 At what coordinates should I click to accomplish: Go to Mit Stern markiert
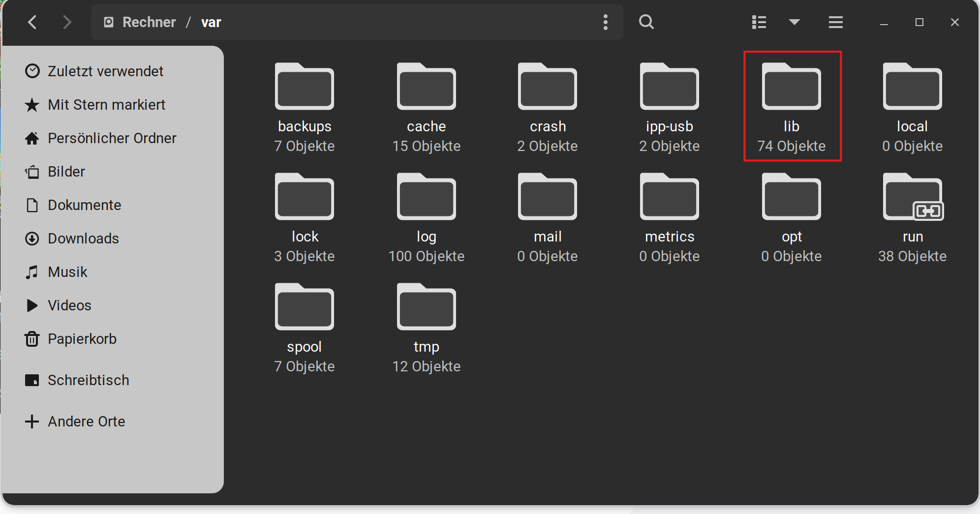(x=106, y=105)
